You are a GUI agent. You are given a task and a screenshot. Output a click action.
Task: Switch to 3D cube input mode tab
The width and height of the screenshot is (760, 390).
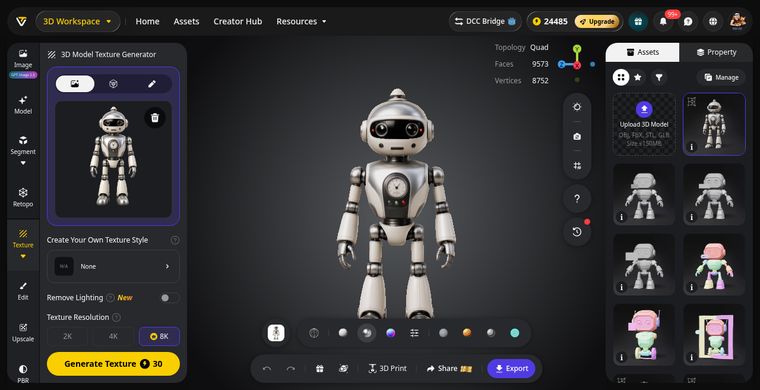coord(113,84)
